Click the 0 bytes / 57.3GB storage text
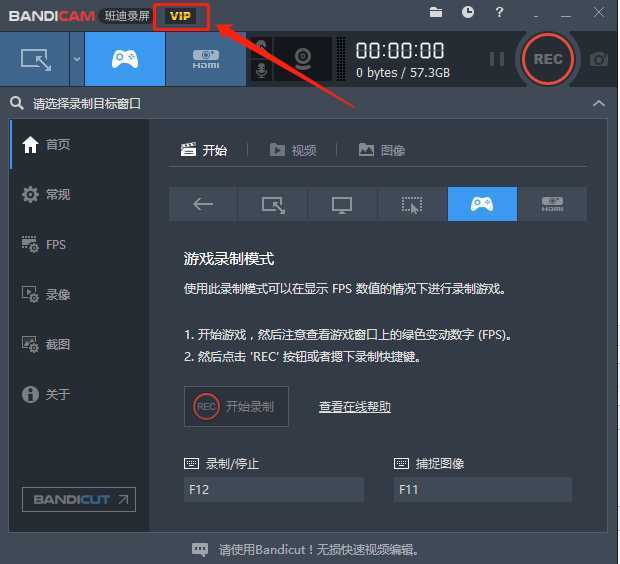Image resolution: width=620 pixels, height=564 pixels. click(403, 73)
